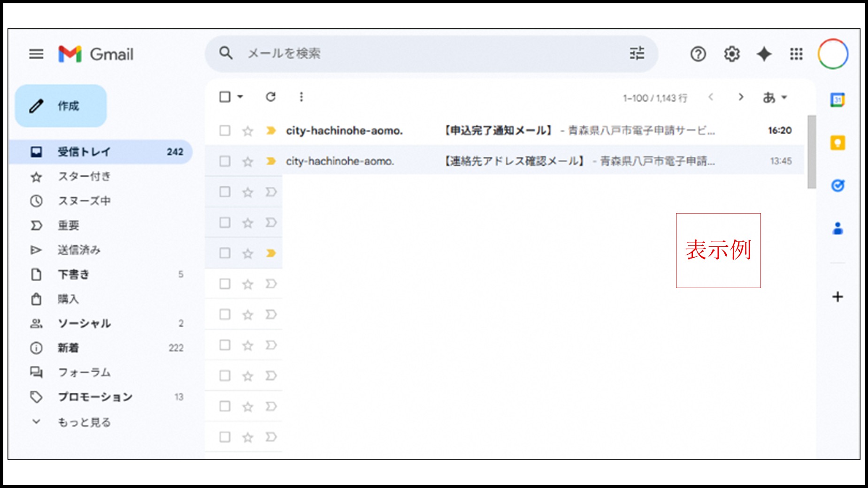The height and width of the screenshot is (488, 868).
Task: Check the 連絡先アドレス確認メール message checkbox
Action: click(224, 161)
